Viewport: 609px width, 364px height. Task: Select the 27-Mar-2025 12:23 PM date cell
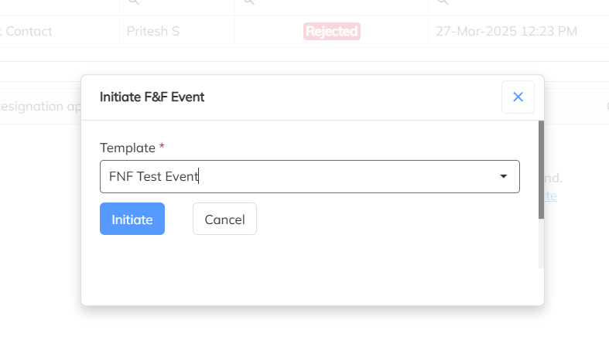[x=506, y=32]
